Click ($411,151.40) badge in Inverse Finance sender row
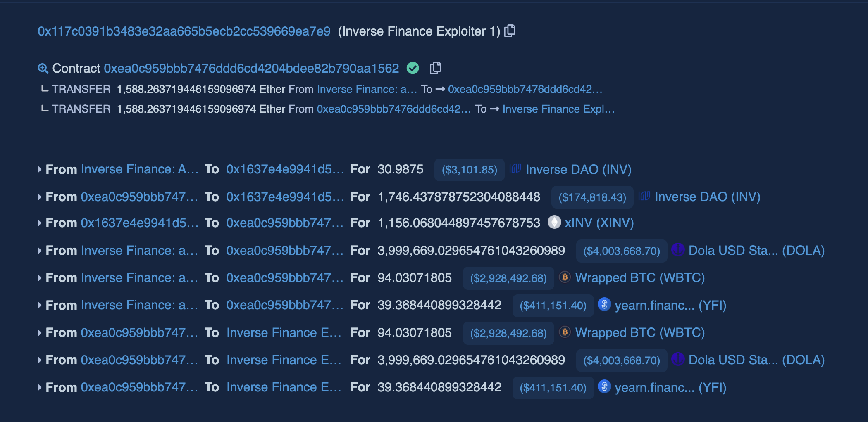 point(553,306)
